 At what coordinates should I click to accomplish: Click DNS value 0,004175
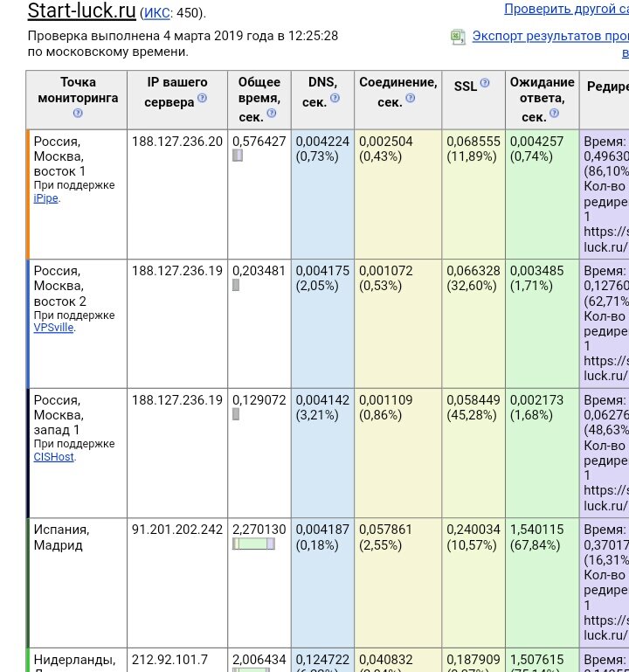322,271
